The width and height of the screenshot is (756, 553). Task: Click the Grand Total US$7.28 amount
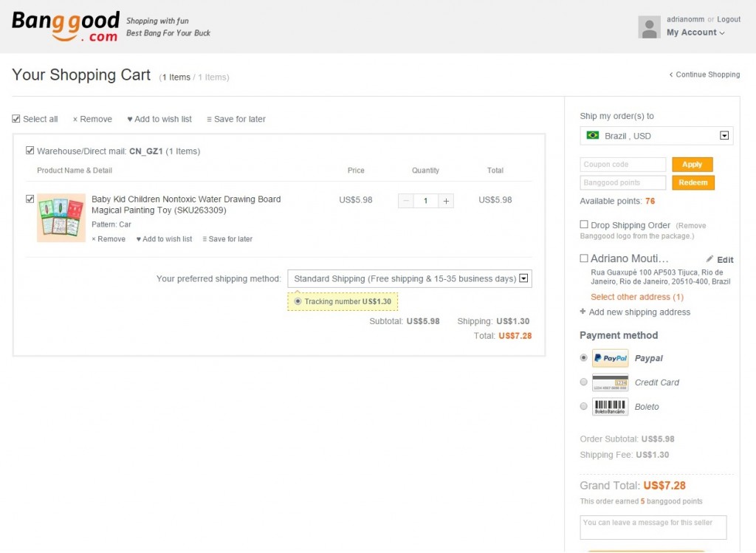coord(664,486)
